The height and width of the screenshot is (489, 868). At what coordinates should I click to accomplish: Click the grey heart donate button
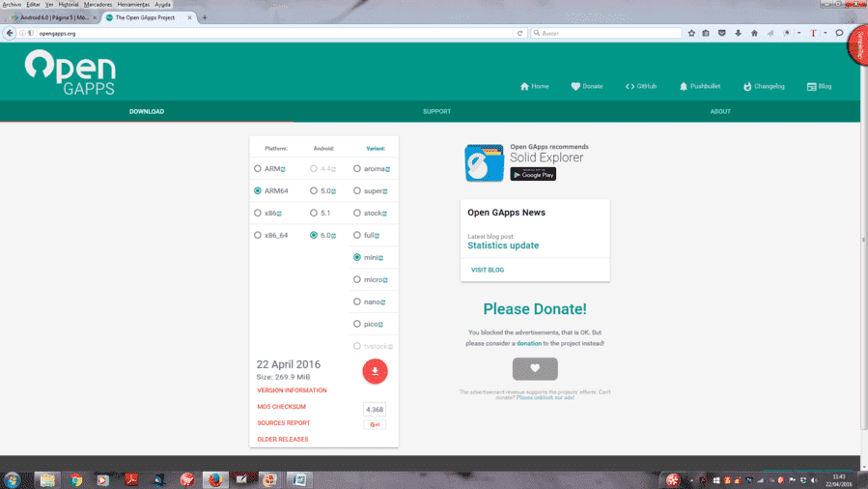(x=535, y=369)
